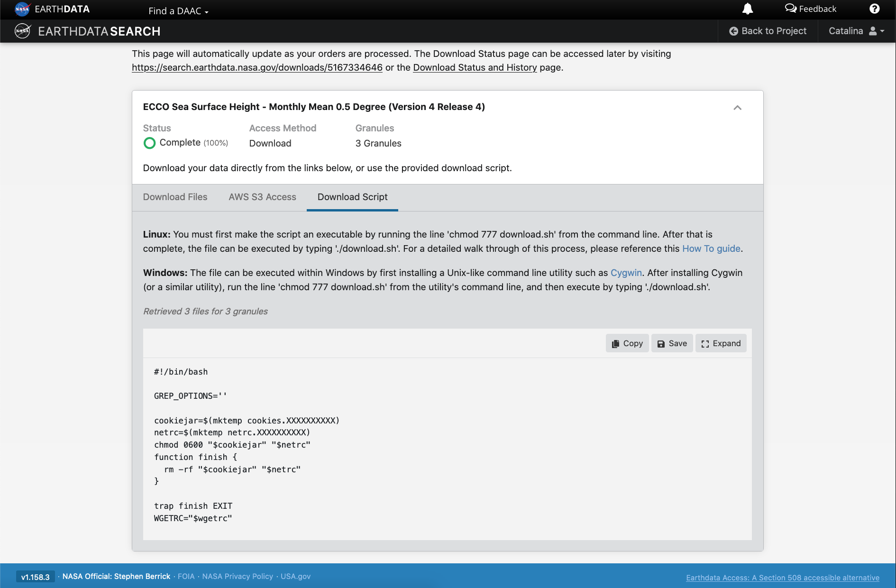The height and width of the screenshot is (588, 896).
Task: Open the help question mark icon
Action: tap(874, 9)
